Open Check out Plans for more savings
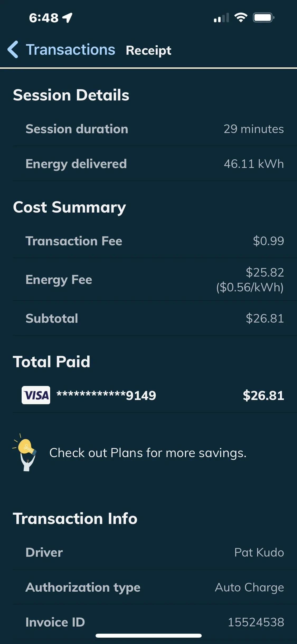Viewport: 297px width, 644px height. tap(148, 453)
